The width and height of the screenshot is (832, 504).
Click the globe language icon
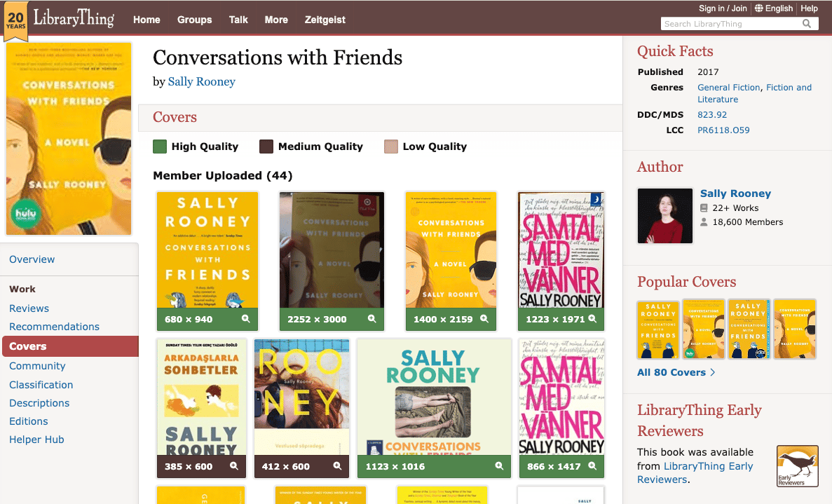[x=759, y=8]
